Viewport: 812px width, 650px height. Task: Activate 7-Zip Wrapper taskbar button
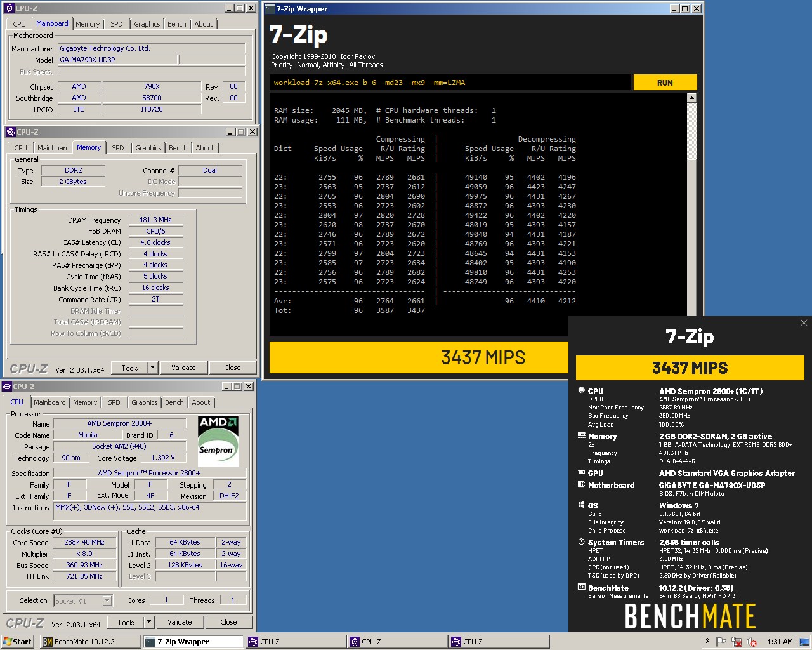pos(193,642)
